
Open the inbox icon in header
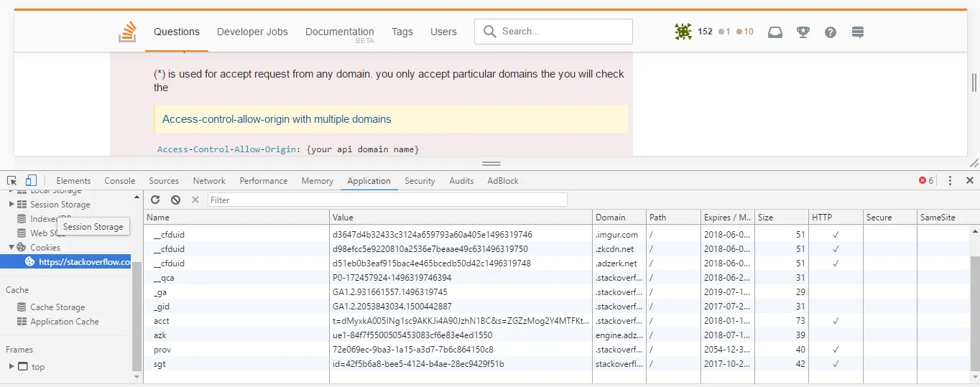click(775, 32)
